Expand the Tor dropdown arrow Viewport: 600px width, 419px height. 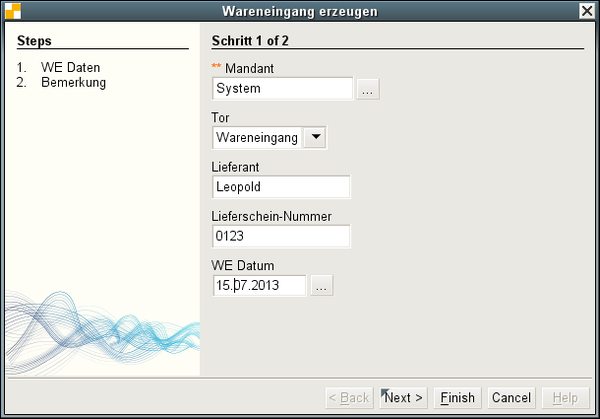[315, 137]
